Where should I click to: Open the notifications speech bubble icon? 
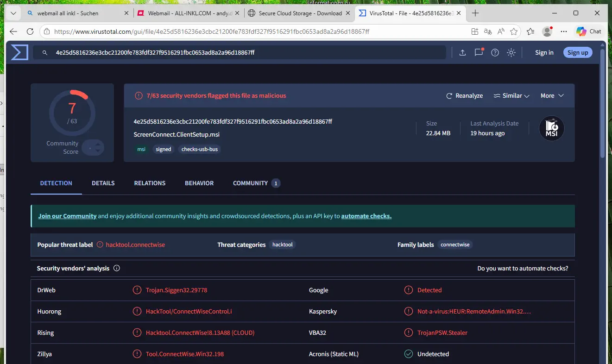tap(479, 53)
